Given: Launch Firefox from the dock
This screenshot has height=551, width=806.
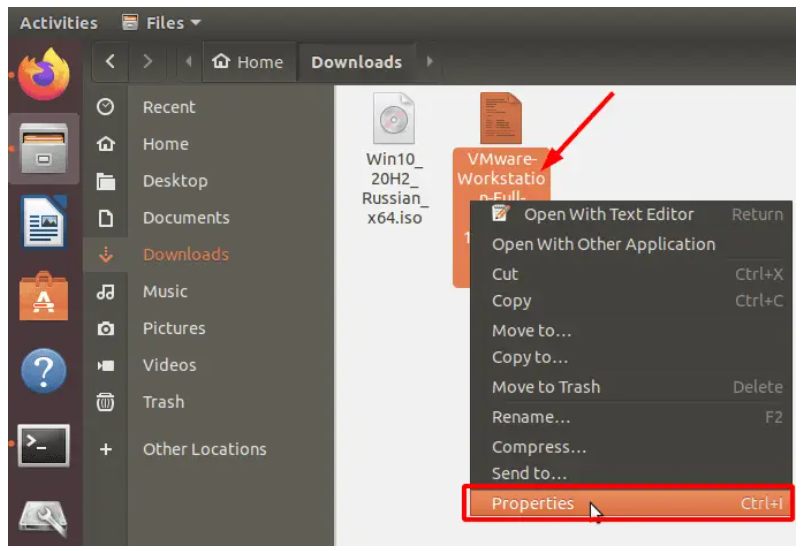Looking at the screenshot, I should click(x=44, y=74).
